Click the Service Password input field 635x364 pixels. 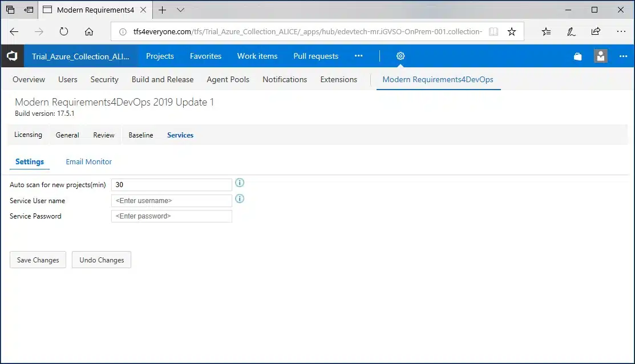172,216
